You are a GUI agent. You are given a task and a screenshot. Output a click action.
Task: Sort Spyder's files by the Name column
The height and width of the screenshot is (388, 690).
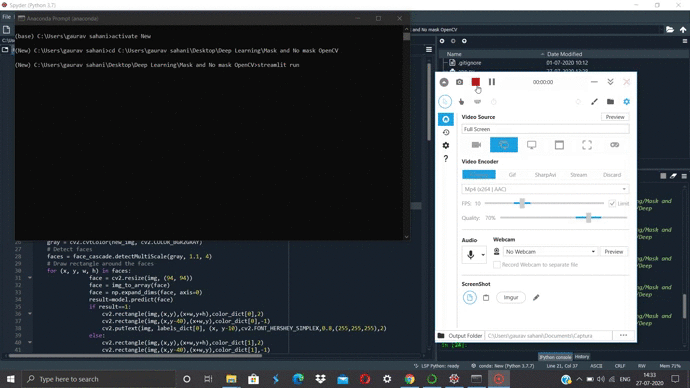(454, 54)
